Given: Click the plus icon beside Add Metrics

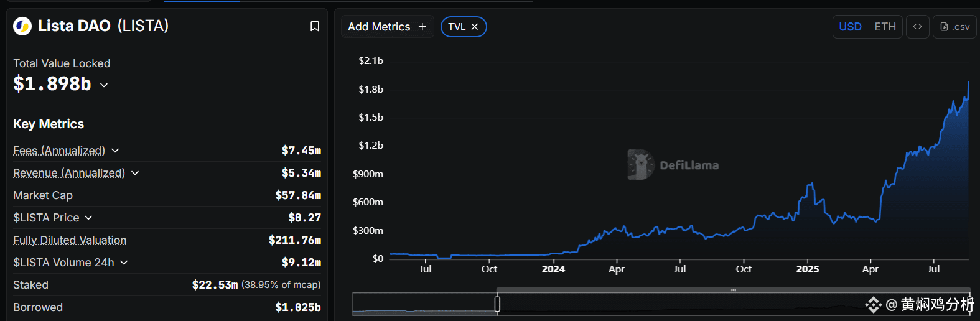Looking at the screenshot, I should pyautogui.click(x=422, y=27).
